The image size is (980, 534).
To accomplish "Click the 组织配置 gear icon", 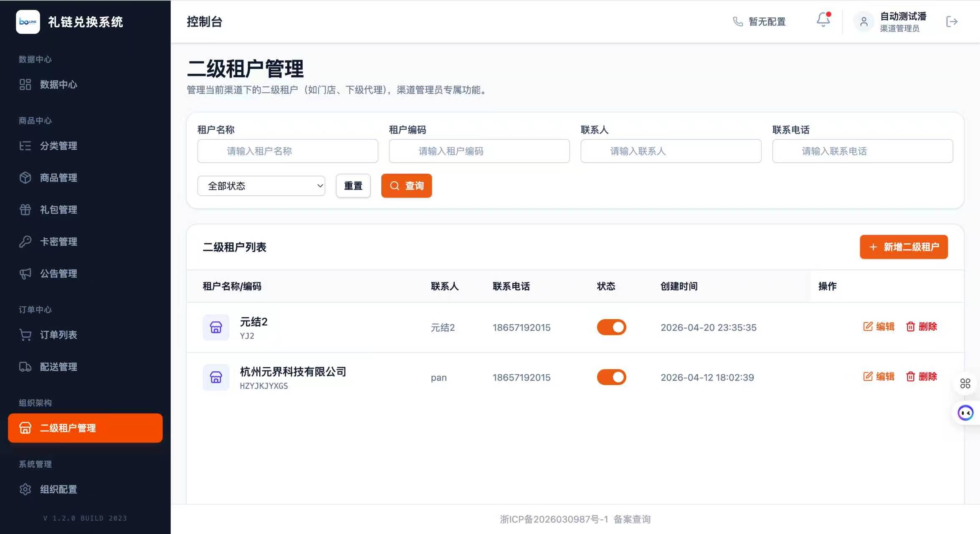I will click(25, 489).
